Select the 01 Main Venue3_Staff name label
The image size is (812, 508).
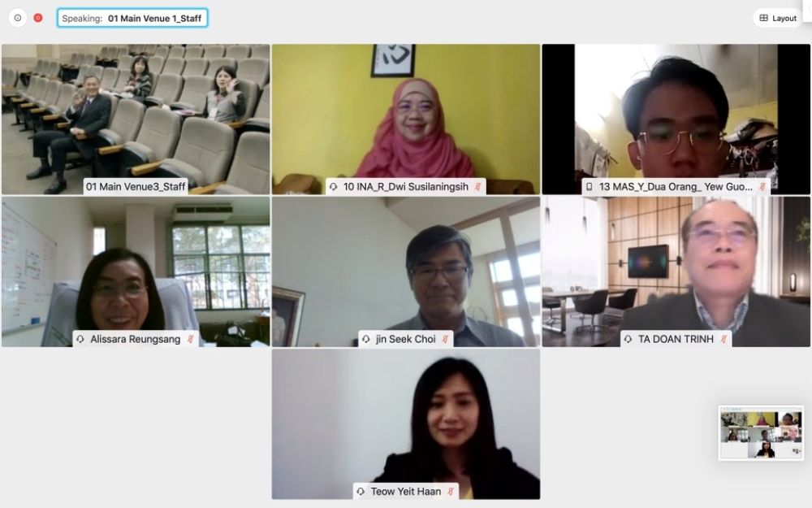(136, 187)
